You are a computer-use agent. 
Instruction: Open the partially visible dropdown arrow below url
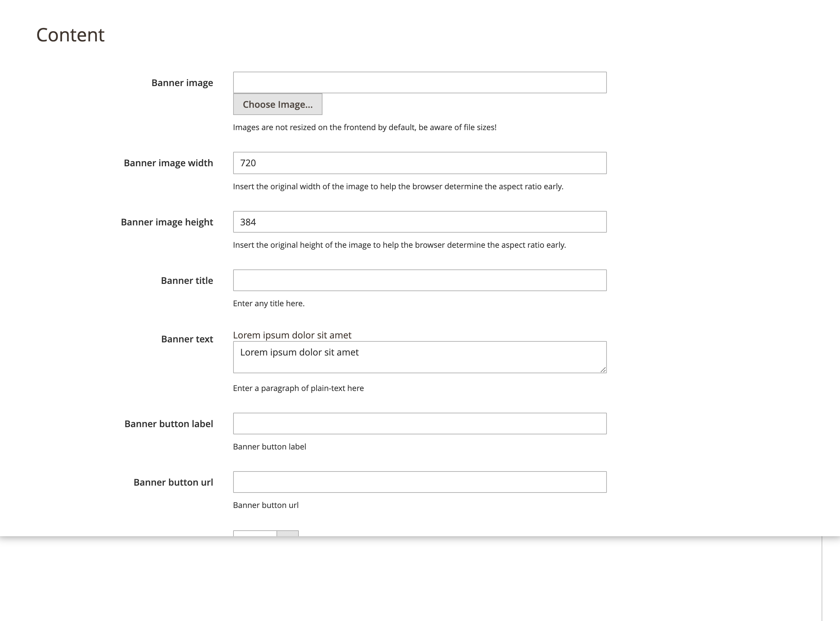coord(288,533)
